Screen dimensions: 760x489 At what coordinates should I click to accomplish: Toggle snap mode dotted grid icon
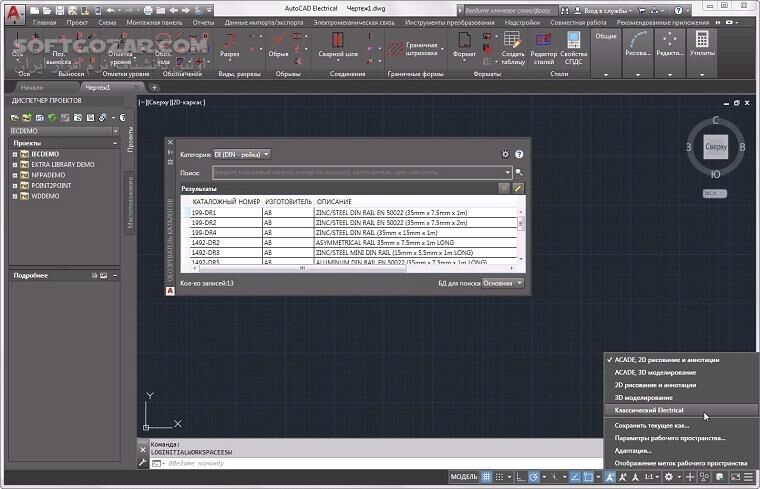[x=499, y=477]
